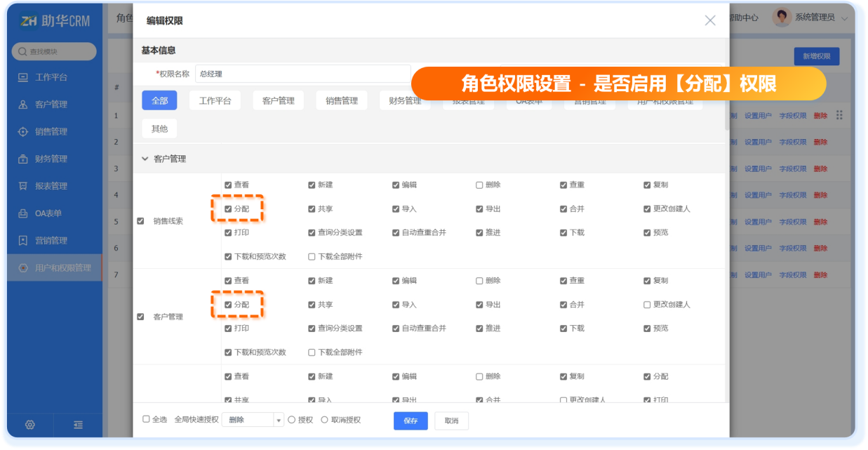Open the OA表单 sidebar icon

click(23, 213)
